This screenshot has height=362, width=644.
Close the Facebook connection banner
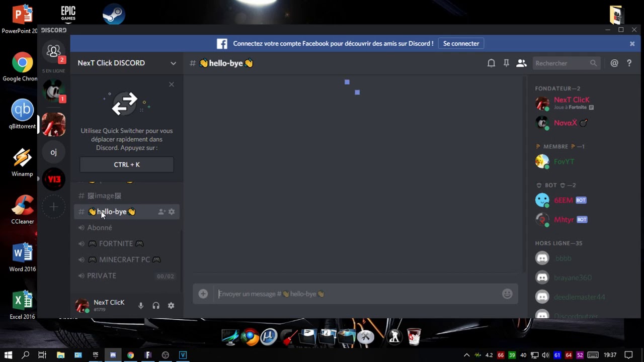tap(632, 44)
